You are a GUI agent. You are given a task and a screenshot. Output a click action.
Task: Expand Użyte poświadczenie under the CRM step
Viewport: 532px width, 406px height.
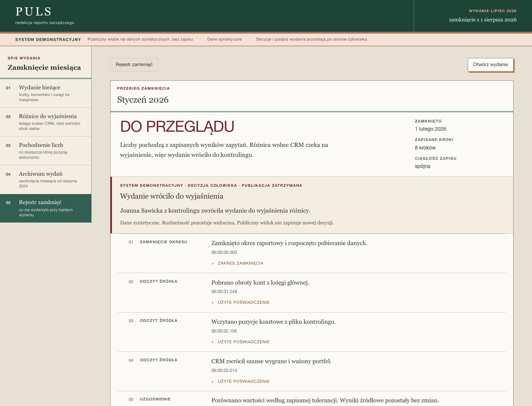(x=241, y=381)
